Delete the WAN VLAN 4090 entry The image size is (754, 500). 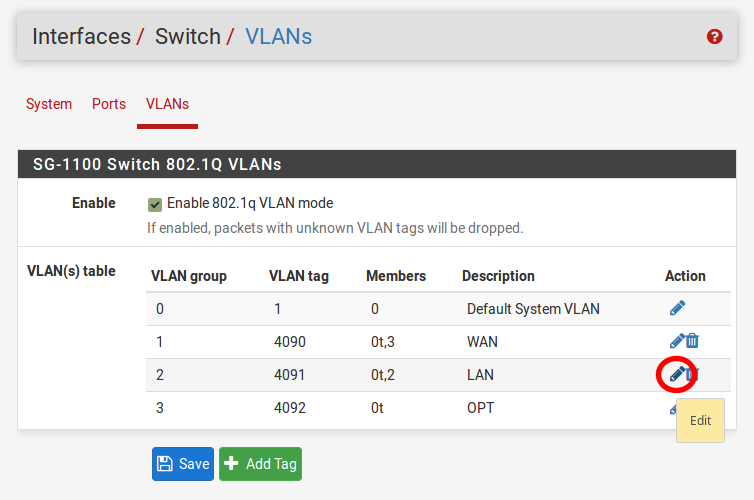click(692, 341)
